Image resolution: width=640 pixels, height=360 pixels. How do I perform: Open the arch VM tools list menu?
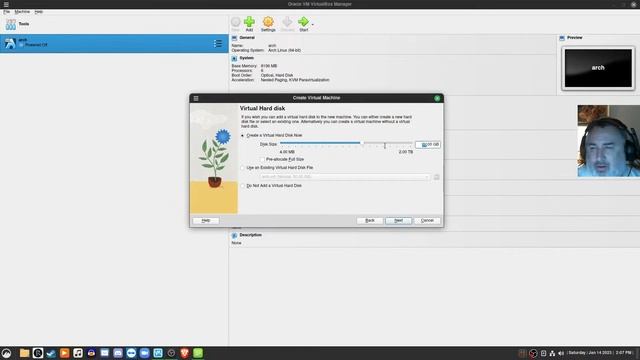(218, 43)
